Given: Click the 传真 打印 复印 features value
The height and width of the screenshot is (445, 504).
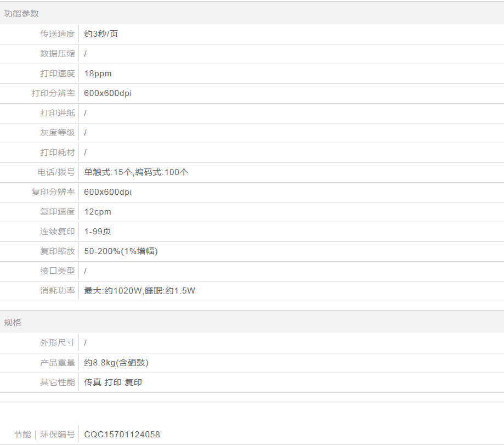Looking at the screenshot, I should [x=113, y=382].
